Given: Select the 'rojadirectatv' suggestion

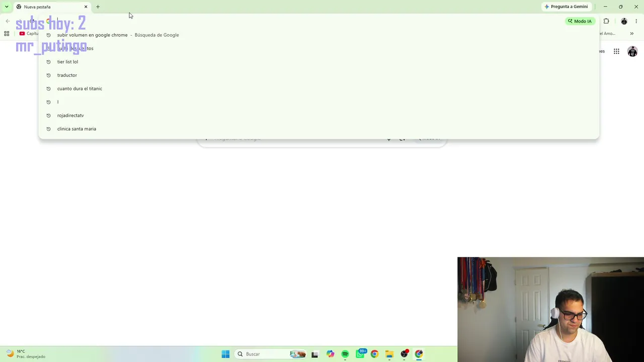Looking at the screenshot, I should [x=318, y=116].
